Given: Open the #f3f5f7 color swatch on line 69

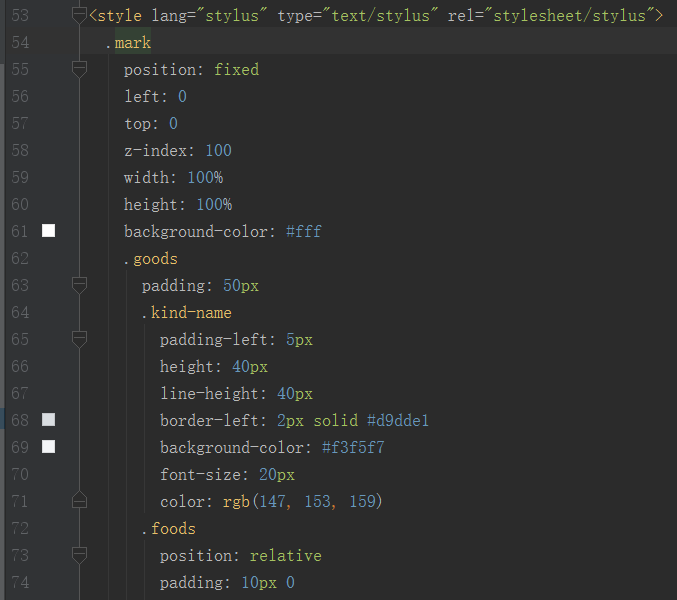Looking at the screenshot, I should coord(48,447).
